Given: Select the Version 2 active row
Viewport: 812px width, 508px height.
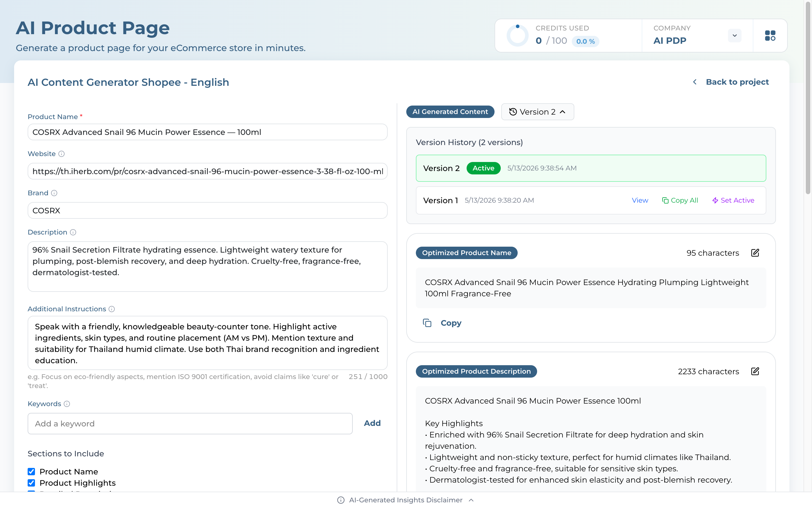Looking at the screenshot, I should point(591,168).
